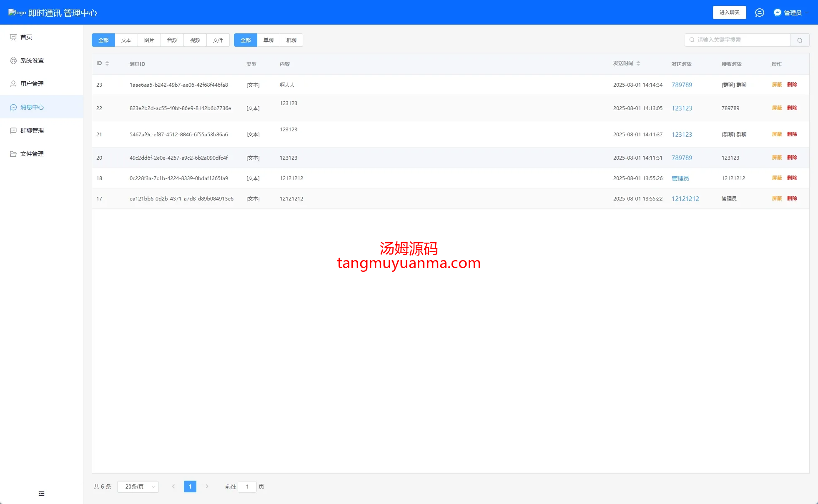Sort table by ID column arrows

coord(107,63)
